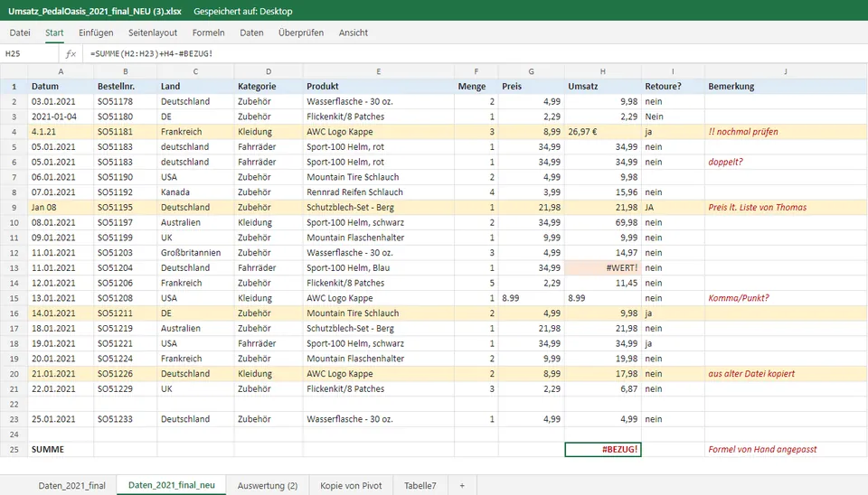Image resolution: width=868 pixels, height=495 pixels.
Task: Open the Daten ribbon tab
Action: [251, 33]
